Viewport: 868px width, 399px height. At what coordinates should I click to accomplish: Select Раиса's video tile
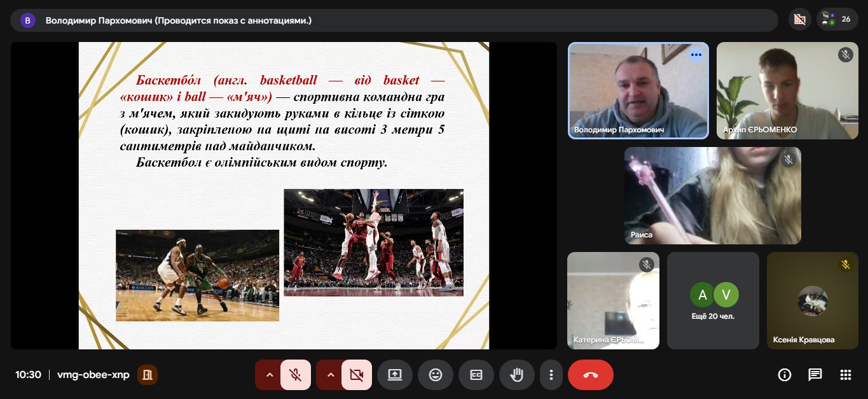pyautogui.click(x=712, y=195)
